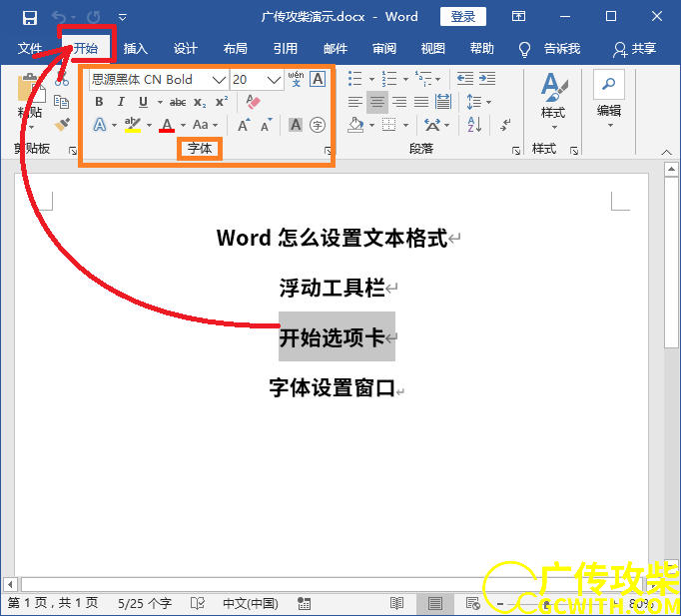Open font color dropdown arrow

[183, 126]
